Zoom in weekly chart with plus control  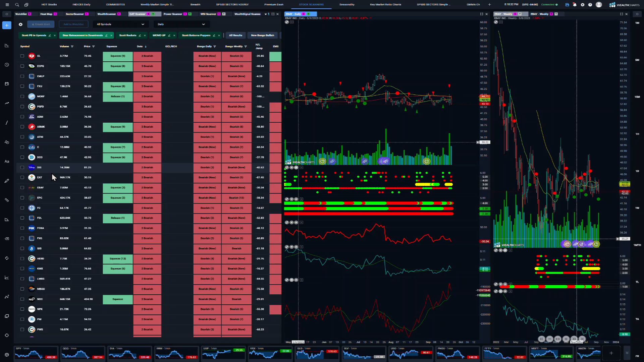566,339
